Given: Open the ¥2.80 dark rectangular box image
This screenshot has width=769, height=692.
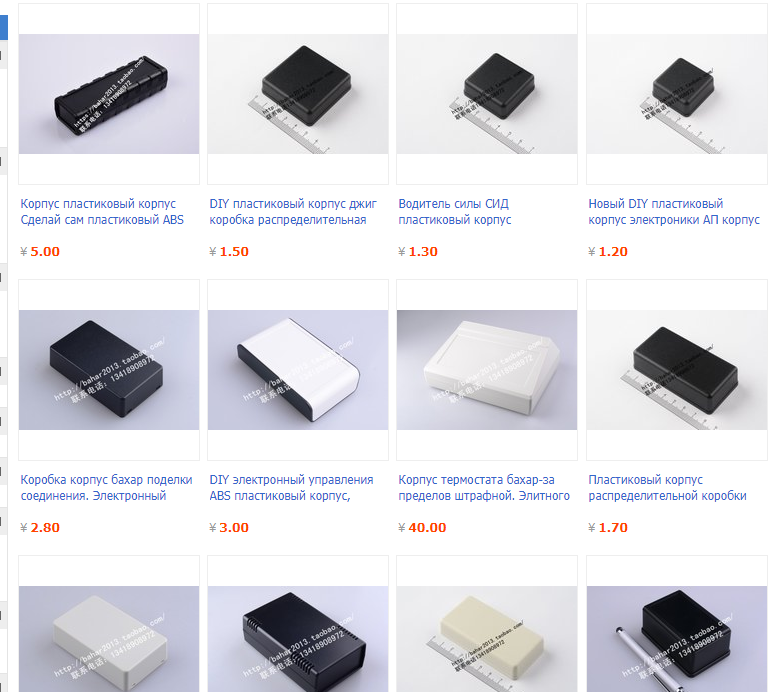Looking at the screenshot, I should (x=109, y=370).
